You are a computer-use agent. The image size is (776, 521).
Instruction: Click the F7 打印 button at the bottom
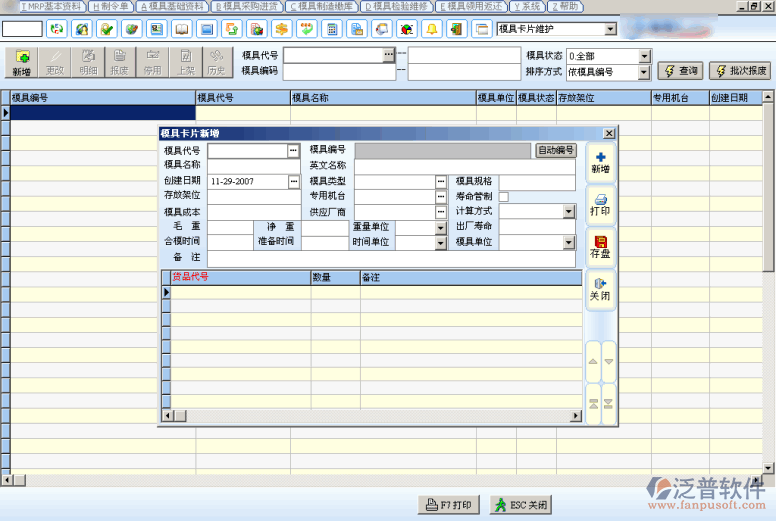449,505
